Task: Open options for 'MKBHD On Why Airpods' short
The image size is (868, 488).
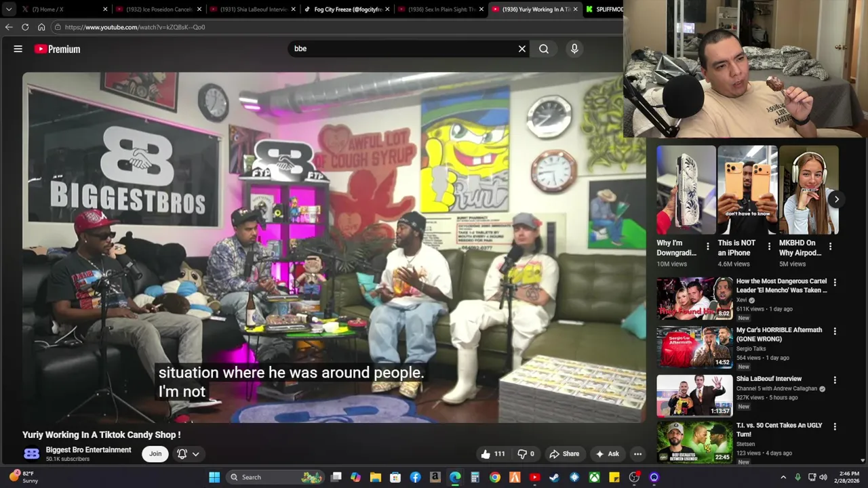Action: (x=830, y=247)
